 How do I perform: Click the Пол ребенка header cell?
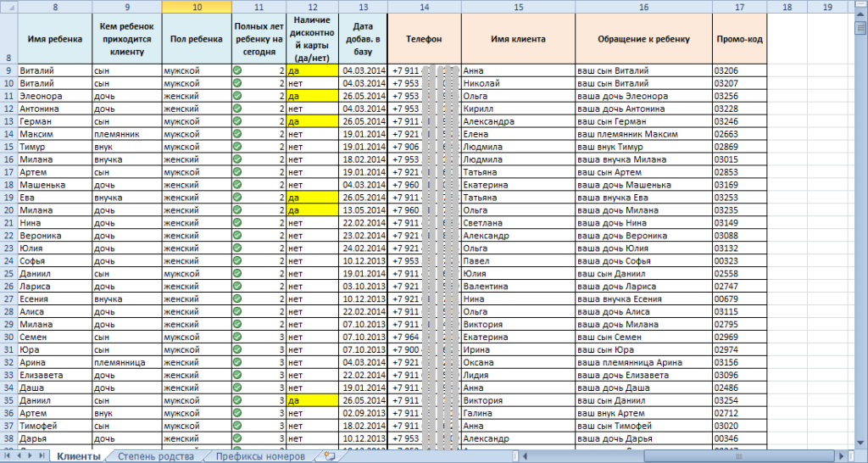pos(197,39)
